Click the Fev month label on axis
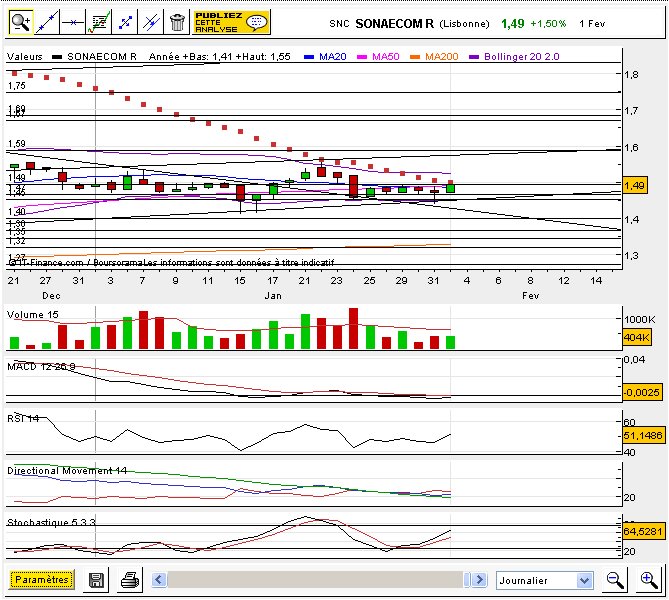 tap(531, 296)
